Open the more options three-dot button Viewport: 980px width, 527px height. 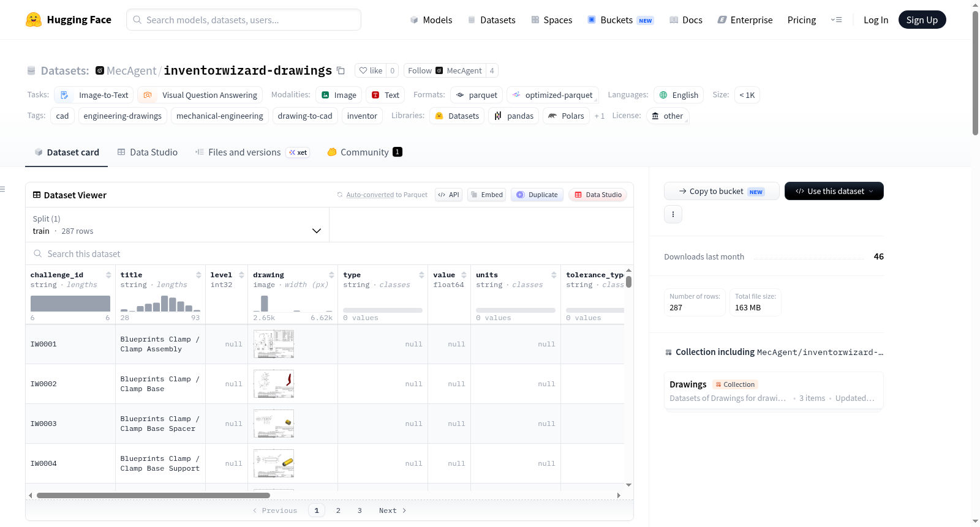coord(673,214)
